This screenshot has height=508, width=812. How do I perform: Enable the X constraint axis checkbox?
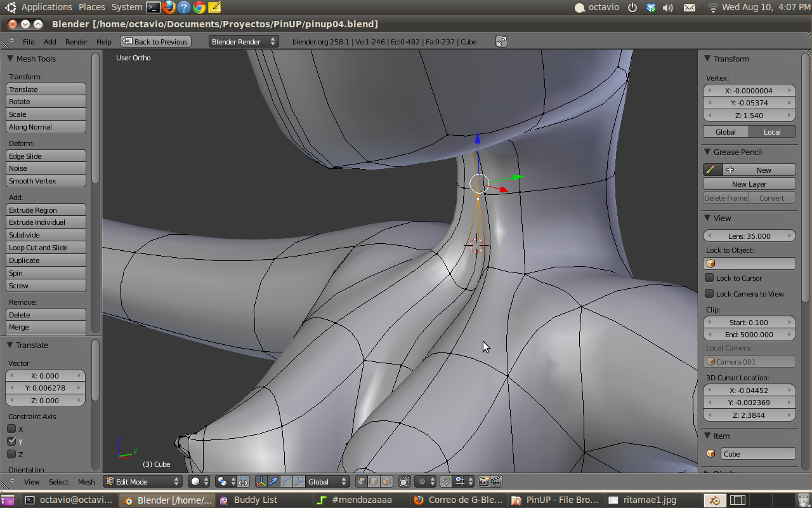tap(11, 429)
